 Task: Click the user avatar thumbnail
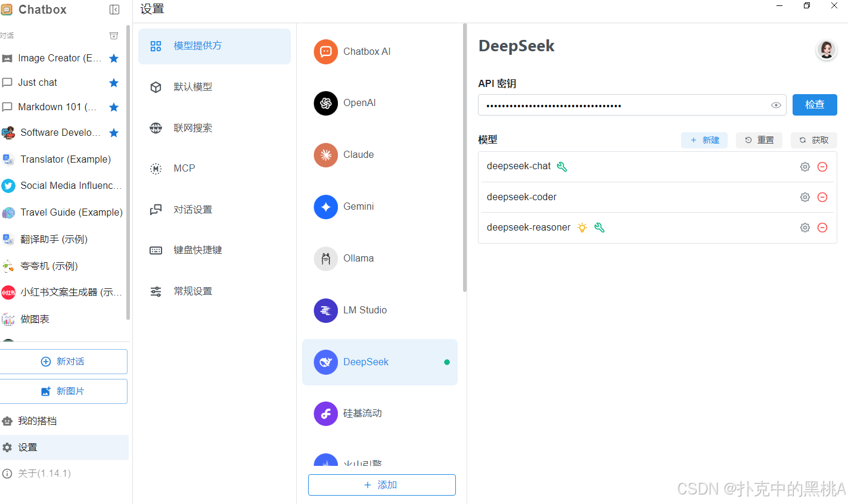pos(826,50)
